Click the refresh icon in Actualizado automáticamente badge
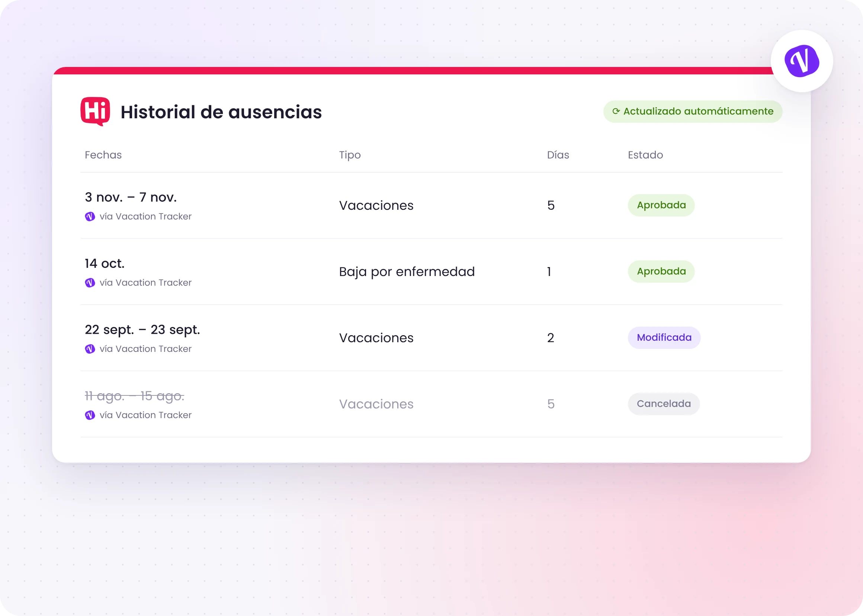This screenshot has height=616, width=863. click(x=616, y=111)
